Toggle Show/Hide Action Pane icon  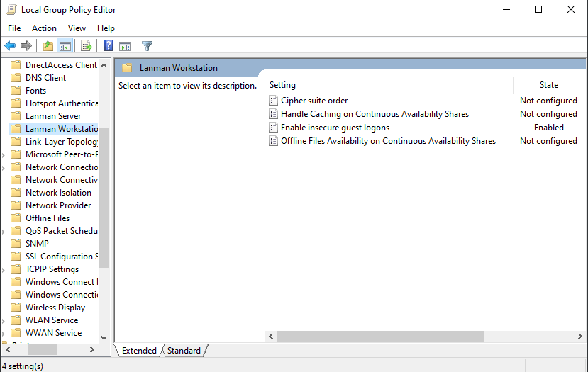[x=125, y=46]
